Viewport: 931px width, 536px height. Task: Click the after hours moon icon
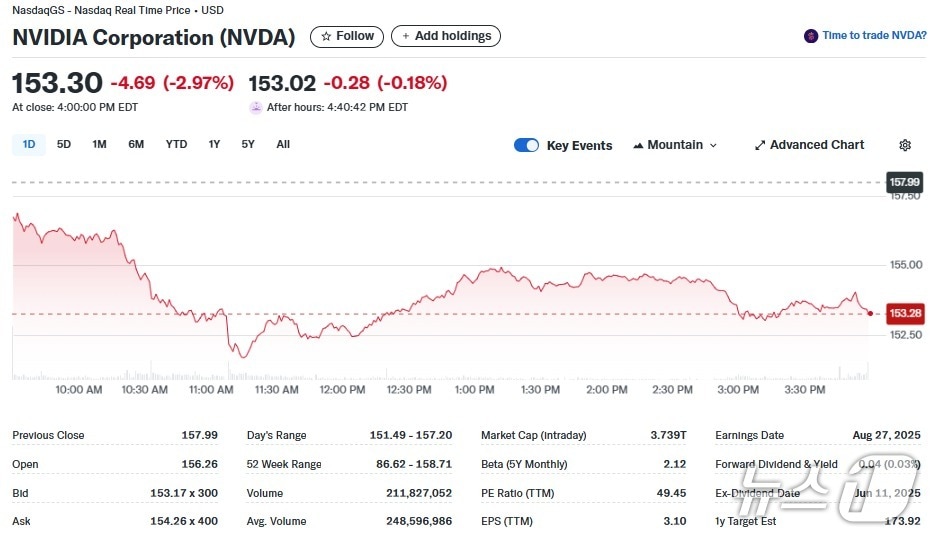[x=256, y=107]
